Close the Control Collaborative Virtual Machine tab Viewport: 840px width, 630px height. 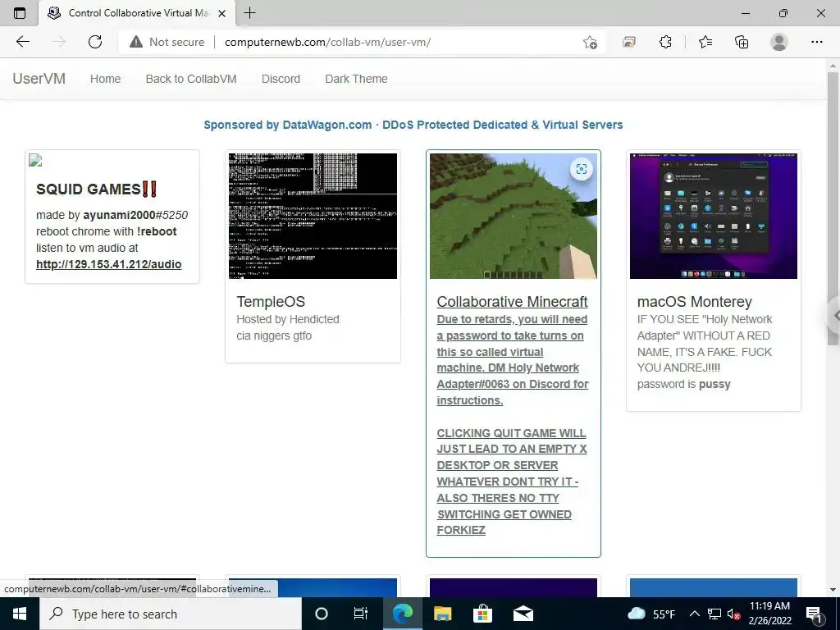pyautogui.click(x=221, y=13)
